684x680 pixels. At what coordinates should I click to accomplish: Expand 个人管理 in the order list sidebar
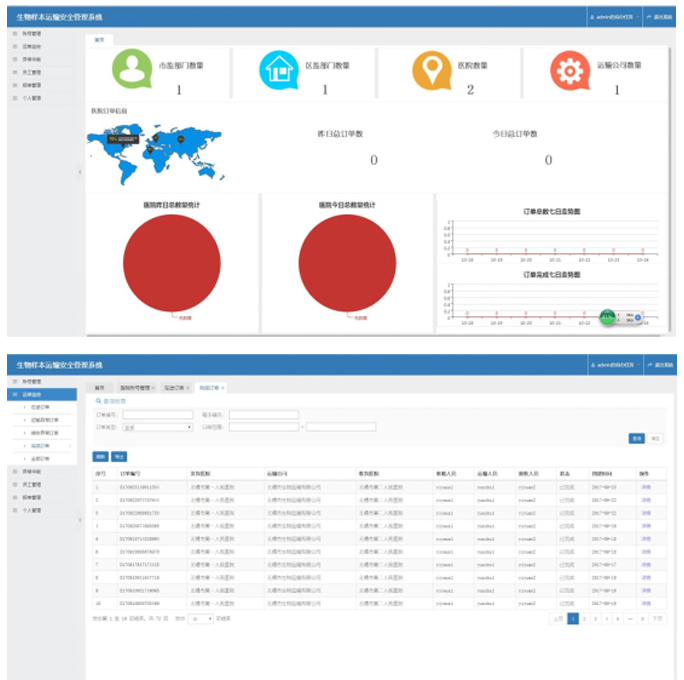click(x=42, y=510)
